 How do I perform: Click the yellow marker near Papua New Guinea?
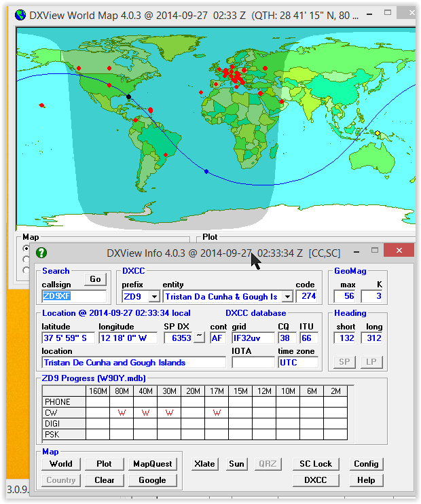pyautogui.click(x=378, y=133)
